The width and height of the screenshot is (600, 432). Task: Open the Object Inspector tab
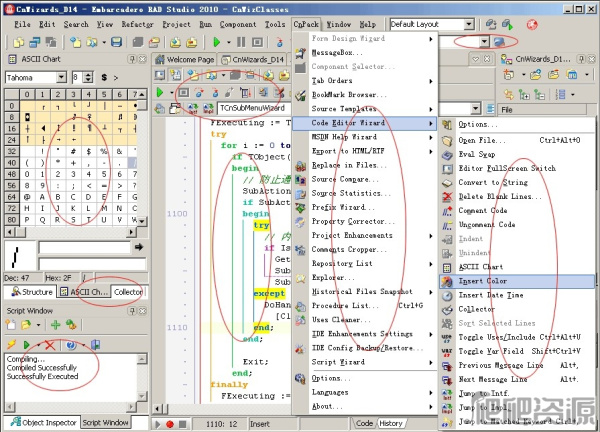click(x=41, y=423)
